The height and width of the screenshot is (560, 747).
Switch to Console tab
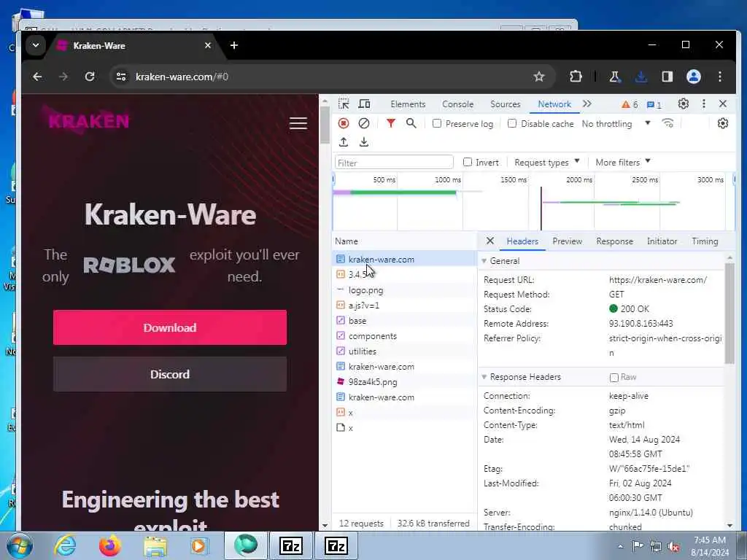[458, 104]
